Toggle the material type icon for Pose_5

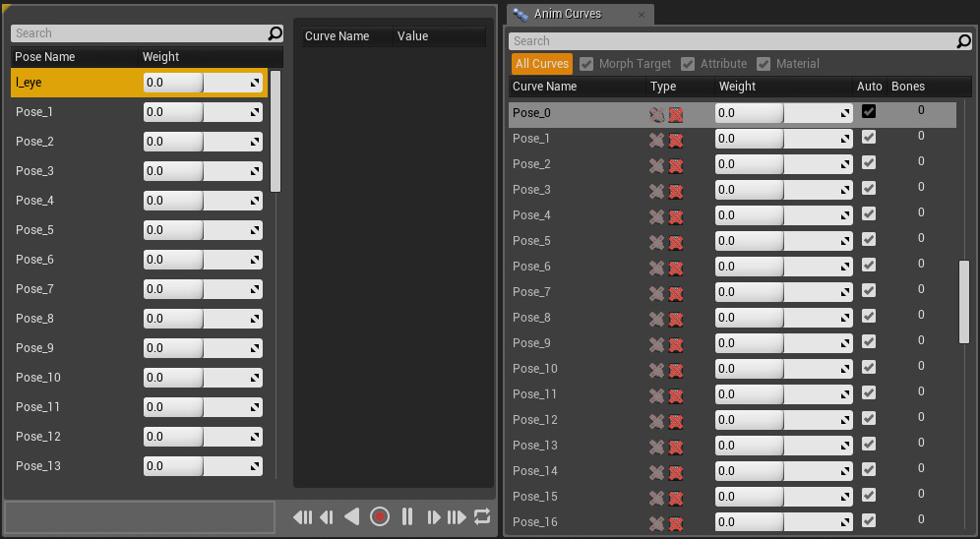676,242
